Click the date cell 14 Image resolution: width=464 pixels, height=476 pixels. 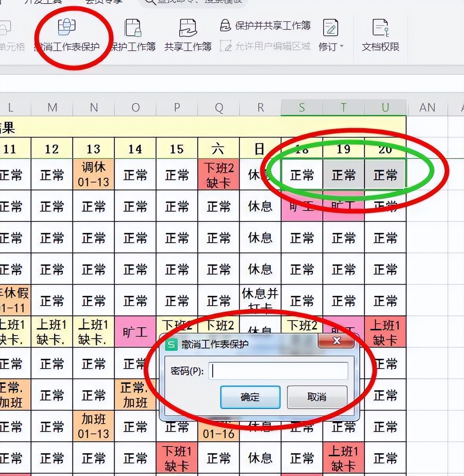(x=135, y=148)
